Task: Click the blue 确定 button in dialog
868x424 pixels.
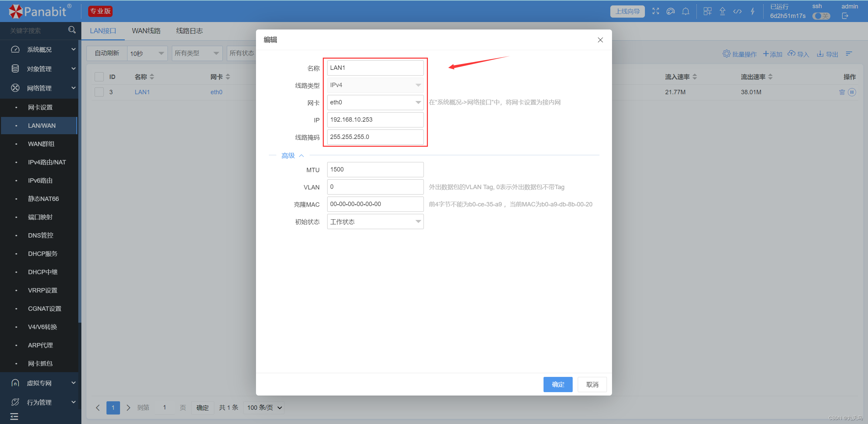Action: coord(558,384)
